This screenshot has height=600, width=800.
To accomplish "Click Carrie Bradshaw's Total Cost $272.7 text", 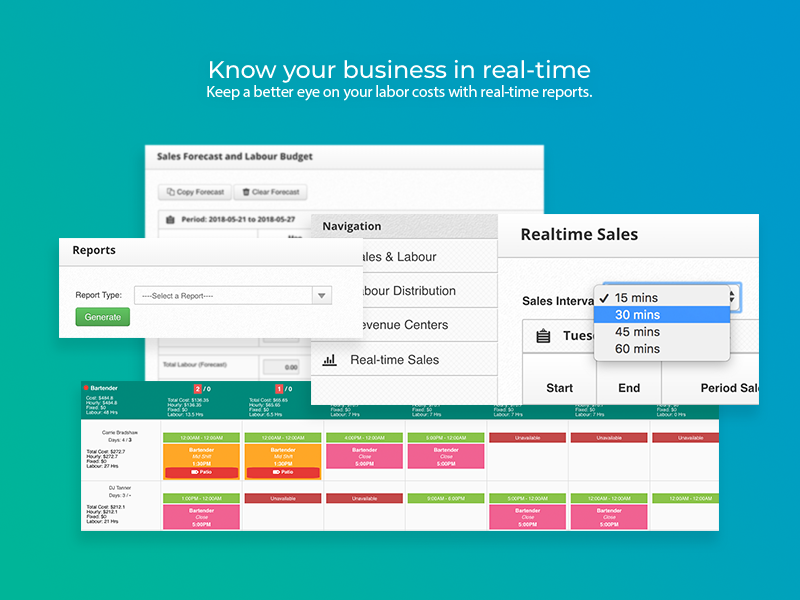I will point(106,452).
